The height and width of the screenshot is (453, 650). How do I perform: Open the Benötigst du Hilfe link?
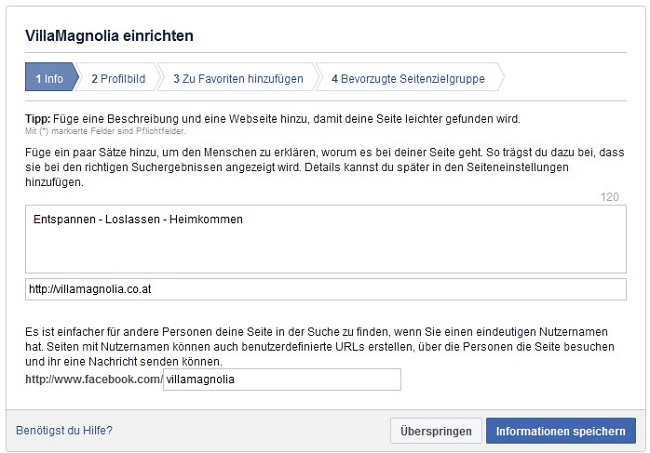tap(64, 431)
